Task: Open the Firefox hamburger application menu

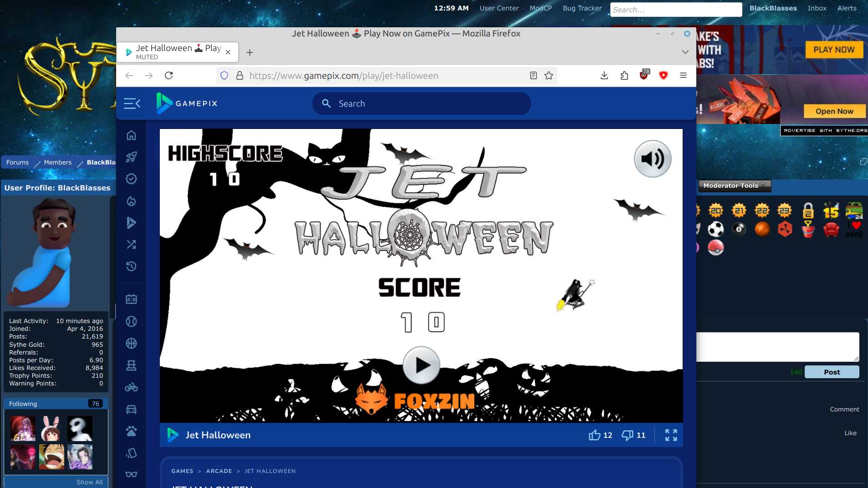Action: [x=683, y=76]
